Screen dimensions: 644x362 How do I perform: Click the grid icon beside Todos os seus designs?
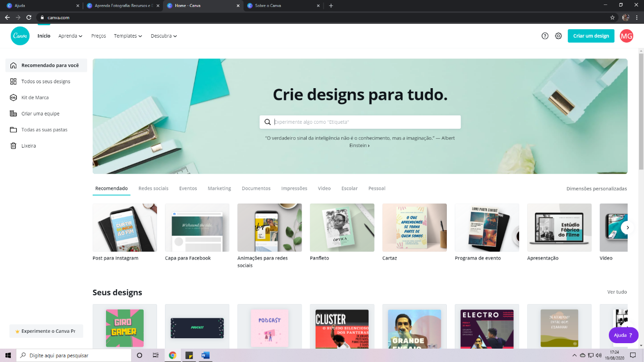click(x=13, y=81)
